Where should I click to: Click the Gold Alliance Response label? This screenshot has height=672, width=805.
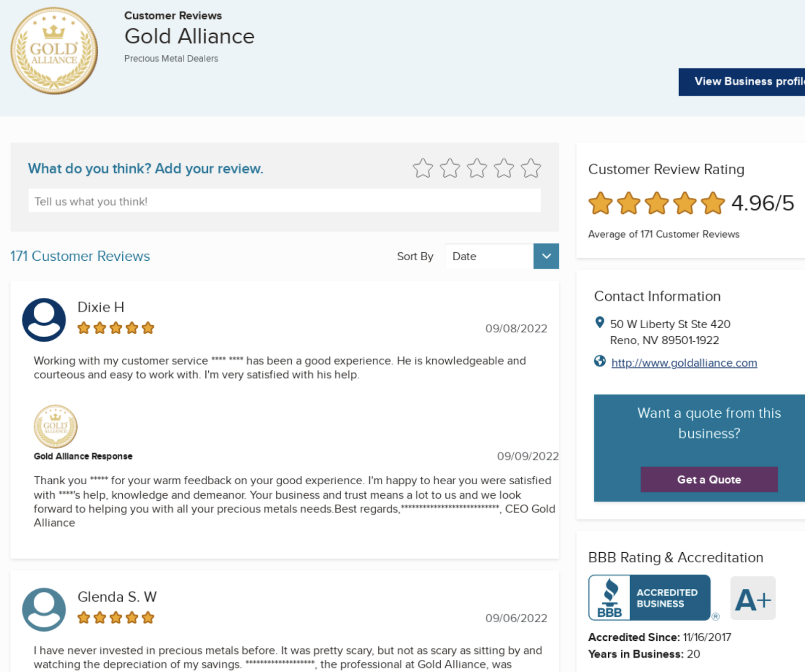[83, 456]
